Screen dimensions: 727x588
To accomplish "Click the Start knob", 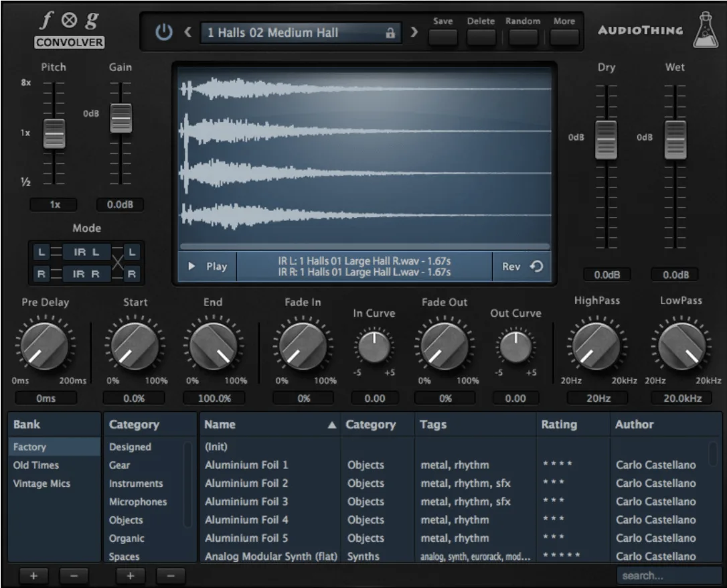I will pyautogui.click(x=135, y=346).
